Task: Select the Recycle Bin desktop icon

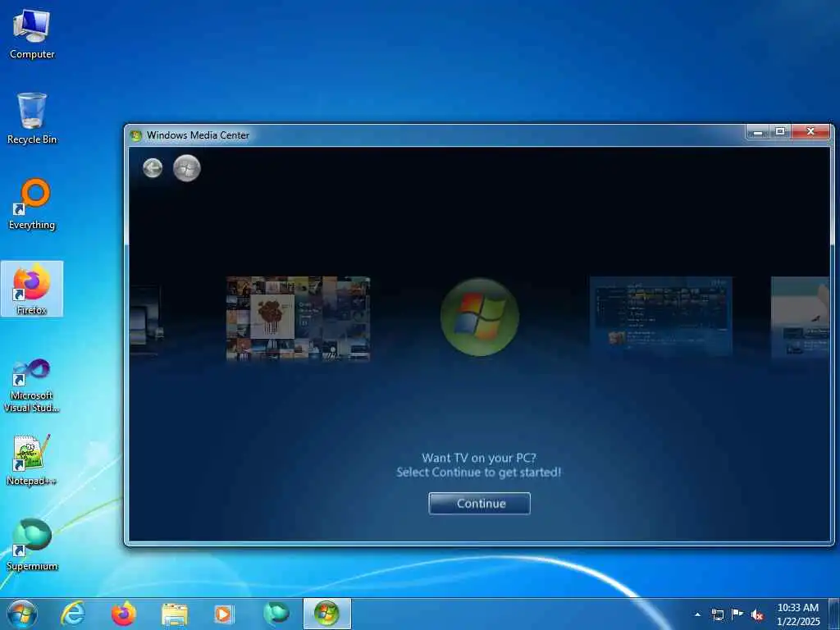Action: coord(32,118)
